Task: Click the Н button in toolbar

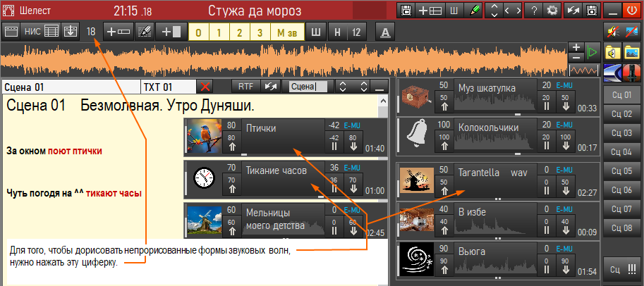Action: (x=337, y=32)
